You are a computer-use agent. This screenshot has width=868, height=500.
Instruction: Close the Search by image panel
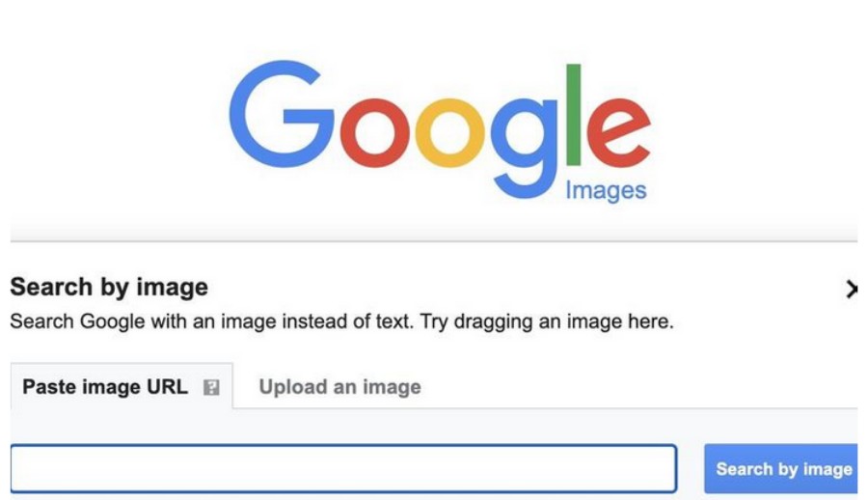point(851,289)
